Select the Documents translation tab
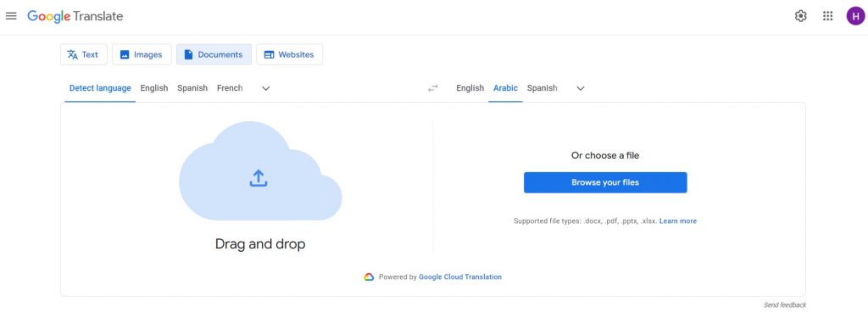 (x=214, y=54)
